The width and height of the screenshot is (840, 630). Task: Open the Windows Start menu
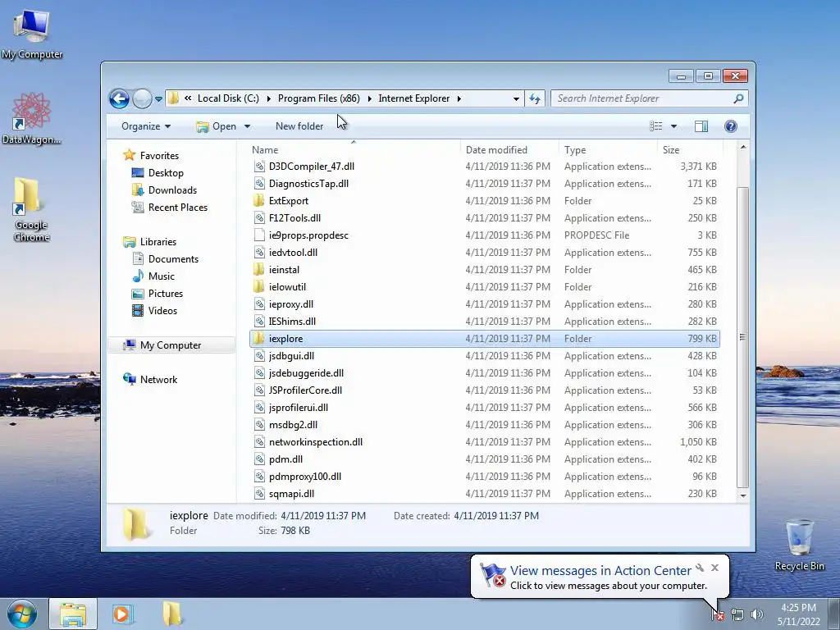[x=21, y=614]
